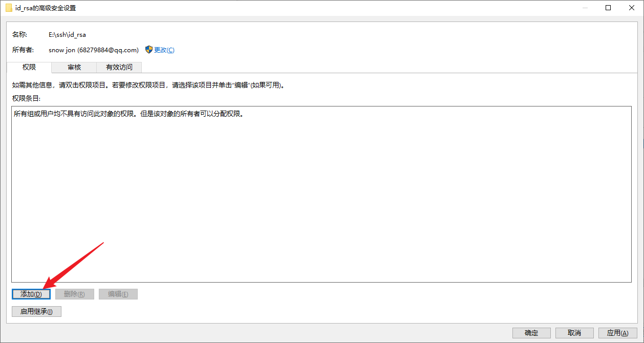Dismiss the dialog using 取消
This screenshot has height=343, width=644.
click(x=574, y=333)
